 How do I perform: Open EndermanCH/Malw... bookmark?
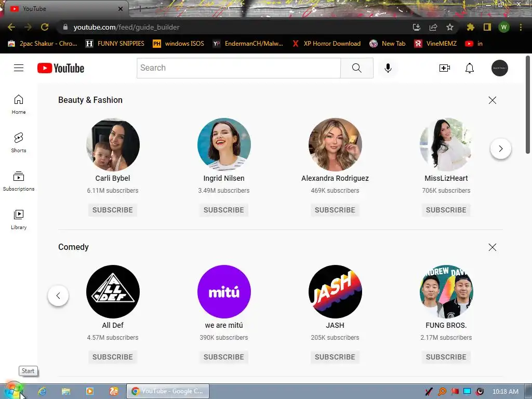point(248,44)
